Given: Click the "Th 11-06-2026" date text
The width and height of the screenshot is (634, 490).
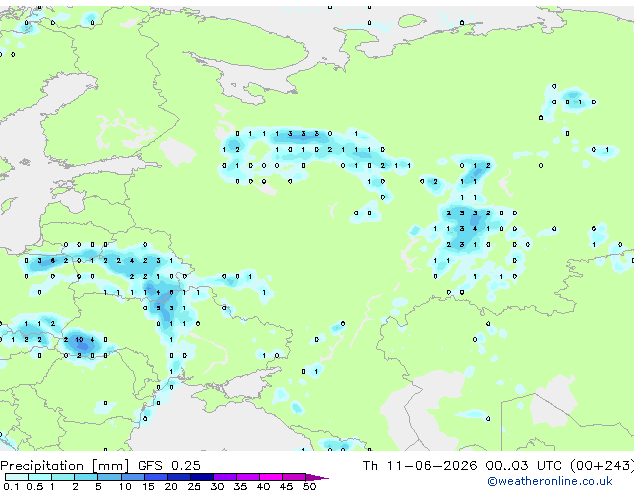Looking at the screenshot, I should pos(420,465).
